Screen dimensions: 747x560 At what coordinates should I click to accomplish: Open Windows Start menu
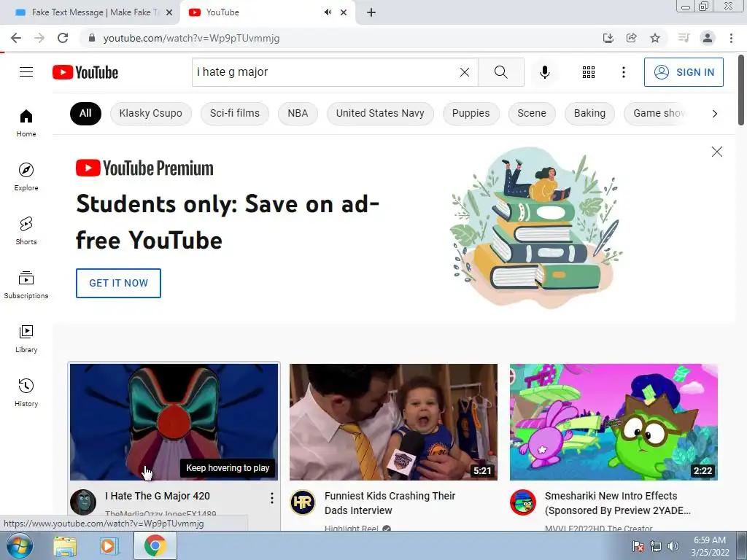pyautogui.click(x=20, y=545)
